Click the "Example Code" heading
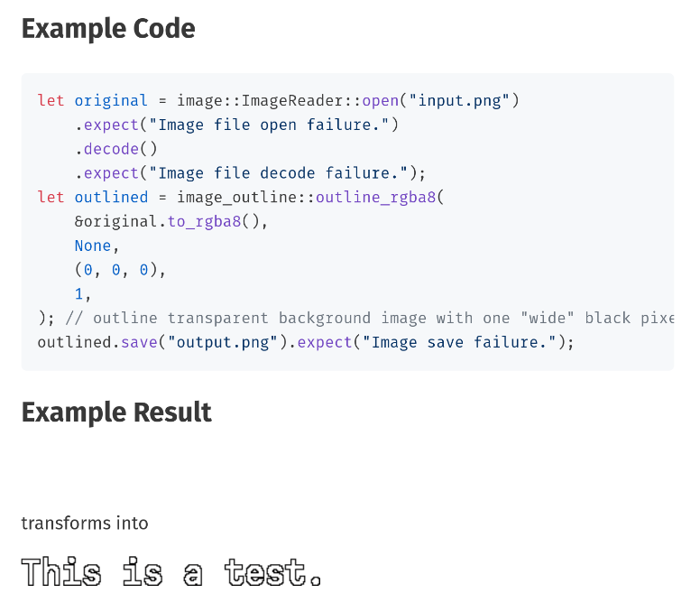Viewport: 700px width, 612px height. (x=108, y=29)
